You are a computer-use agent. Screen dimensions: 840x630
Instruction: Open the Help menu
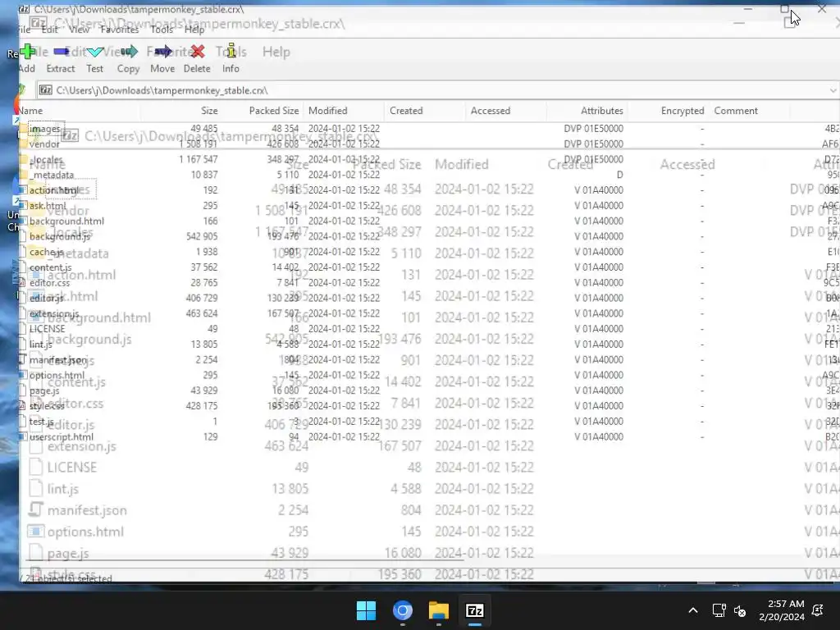194,30
